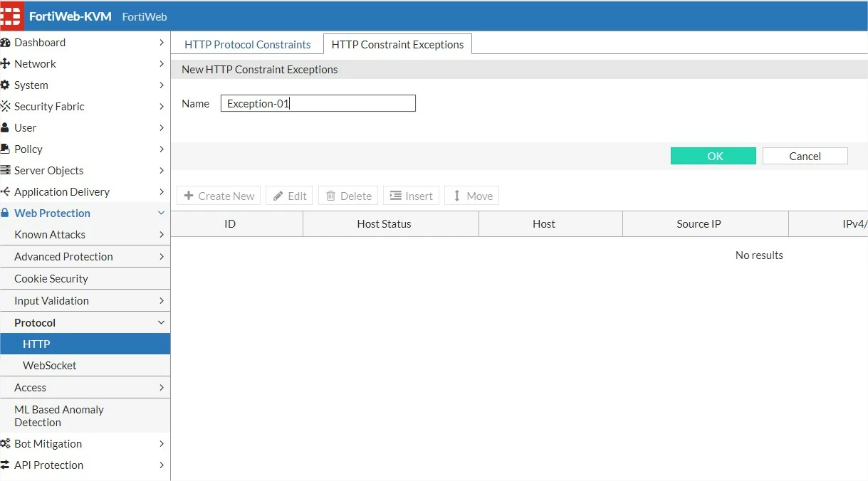Click the Web Protection lock icon
This screenshot has width=868, height=481.
[x=4, y=213]
